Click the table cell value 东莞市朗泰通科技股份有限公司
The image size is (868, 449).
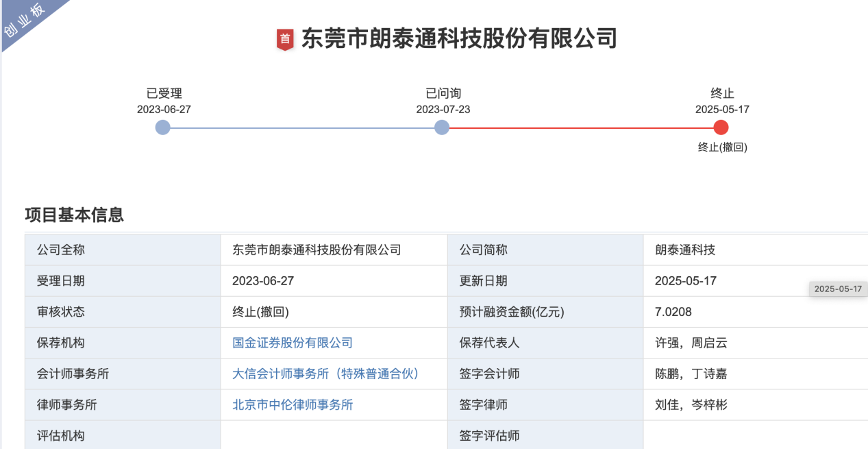[317, 250]
